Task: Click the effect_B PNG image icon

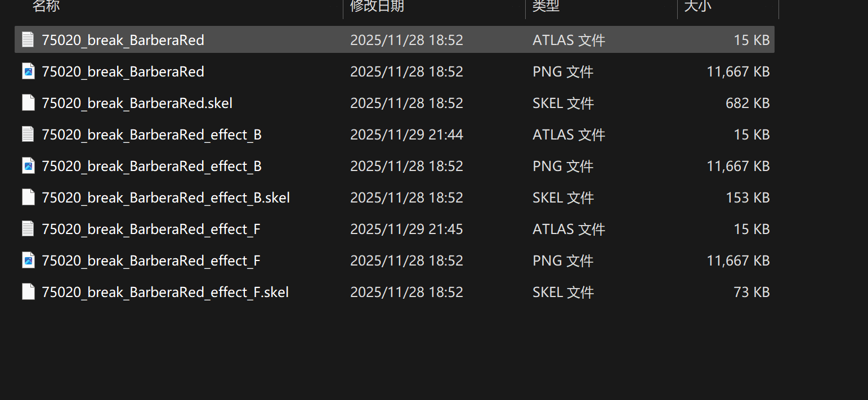Action: [28, 165]
